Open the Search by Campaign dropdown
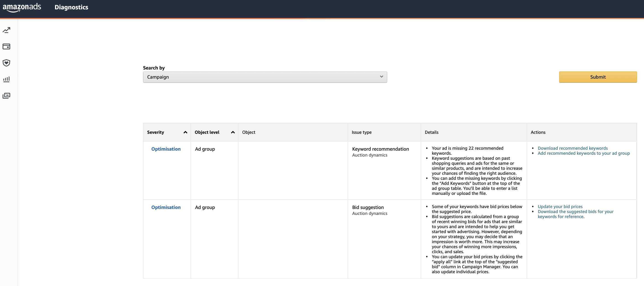Viewport: 644px width, 286px height. coord(265,77)
